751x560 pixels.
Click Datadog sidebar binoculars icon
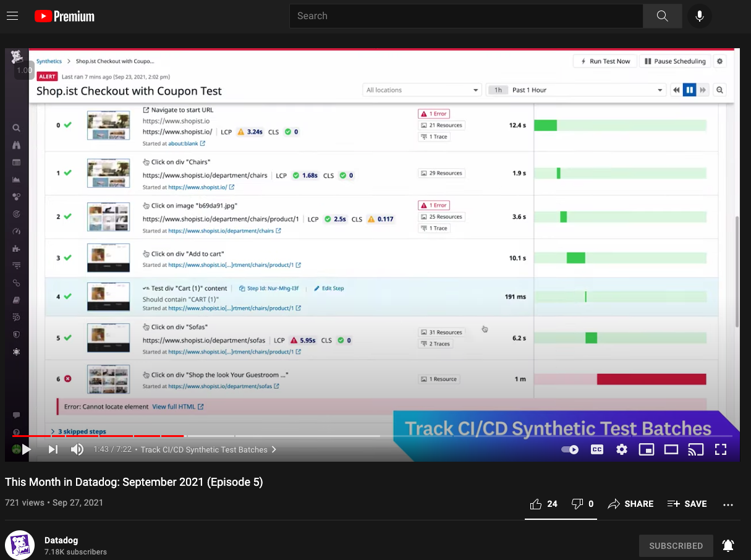[x=17, y=145]
